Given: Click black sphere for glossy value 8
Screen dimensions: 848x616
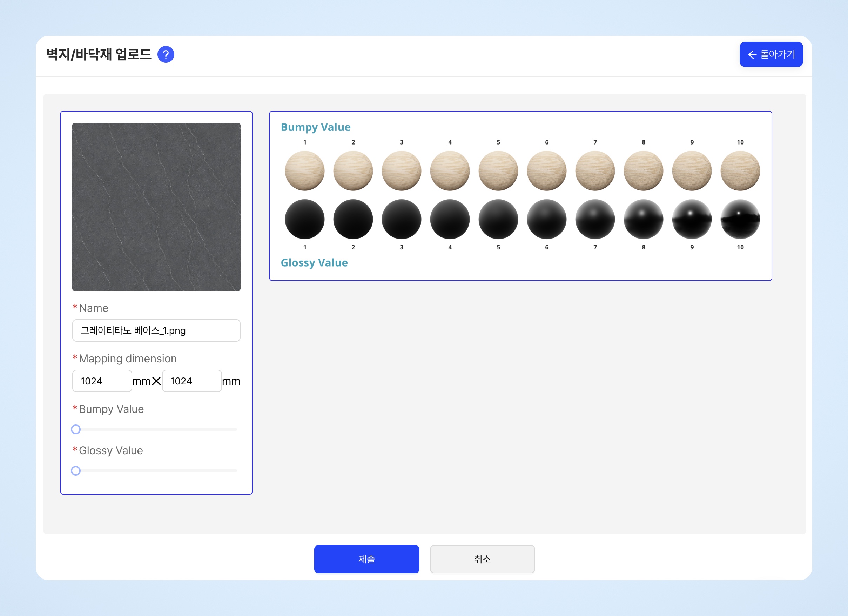Looking at the screenshot, I should [644, 219].
